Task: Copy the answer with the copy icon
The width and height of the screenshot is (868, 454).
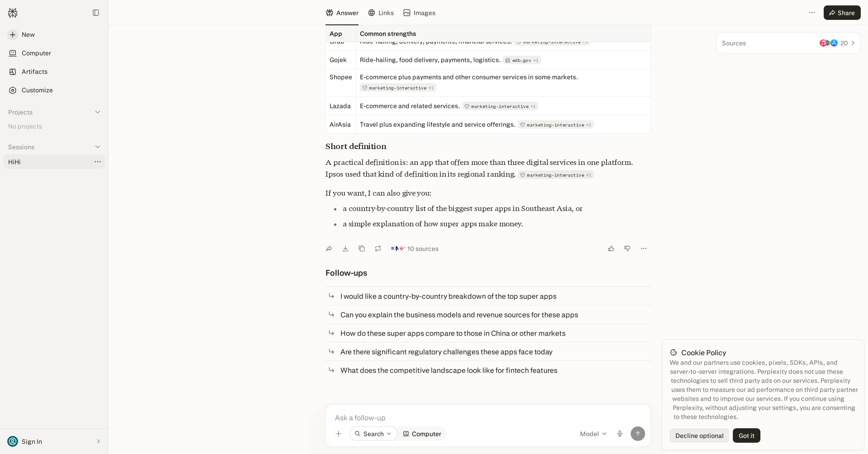Action: click(362, 248)
